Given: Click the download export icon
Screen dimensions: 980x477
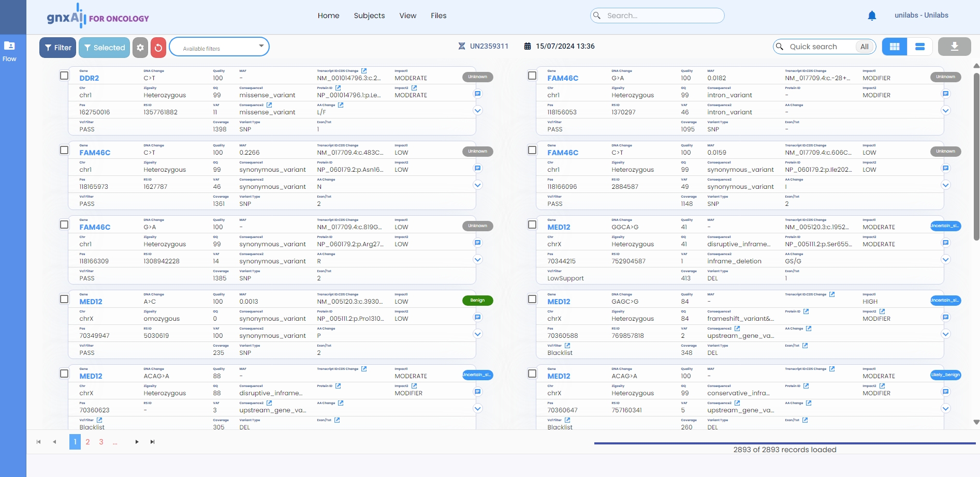Looking at the screenshot, I should pos(954,47).
